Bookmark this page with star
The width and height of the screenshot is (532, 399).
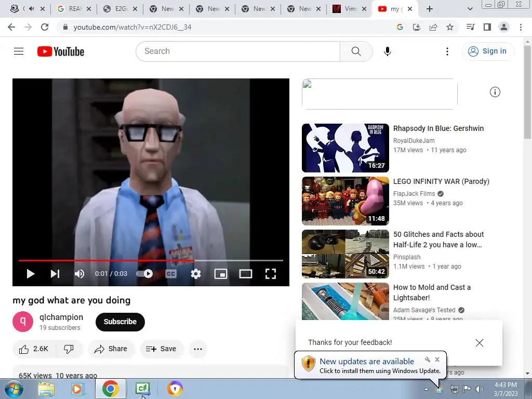[x=450, y=27]
